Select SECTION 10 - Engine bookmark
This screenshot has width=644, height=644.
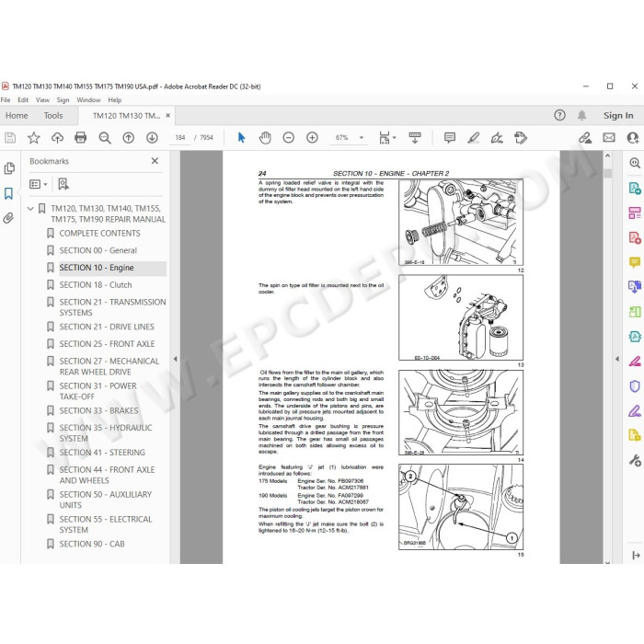click(x=97, y=268)
